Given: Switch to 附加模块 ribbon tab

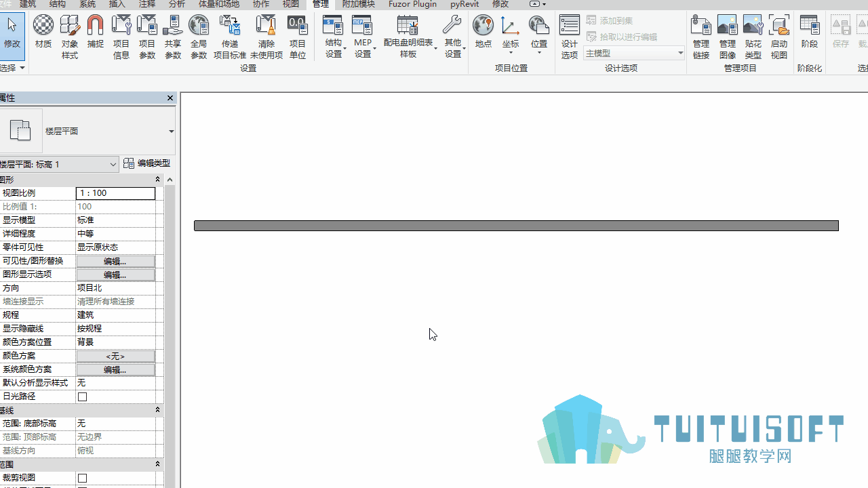Looking at the screenshot, I should (x=358, y=4).
